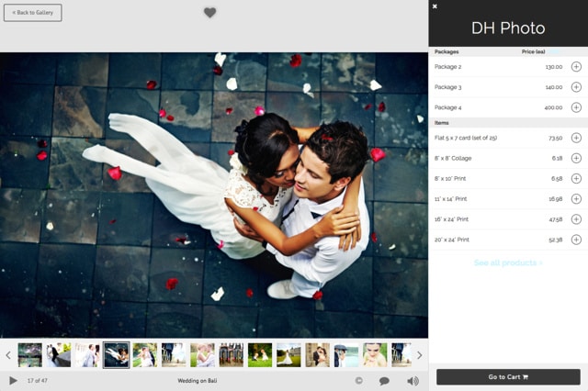The width and height of the screenshot is (588, 391).
Task: Select the first filmstrip thumbnail
Action: coord(30,354)
